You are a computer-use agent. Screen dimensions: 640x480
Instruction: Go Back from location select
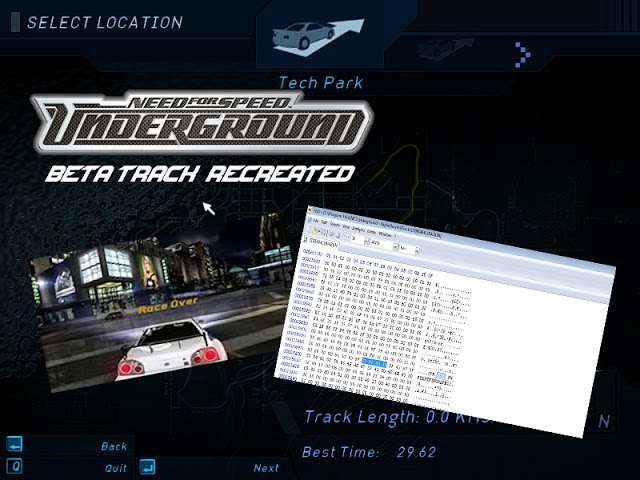[114, 446]
